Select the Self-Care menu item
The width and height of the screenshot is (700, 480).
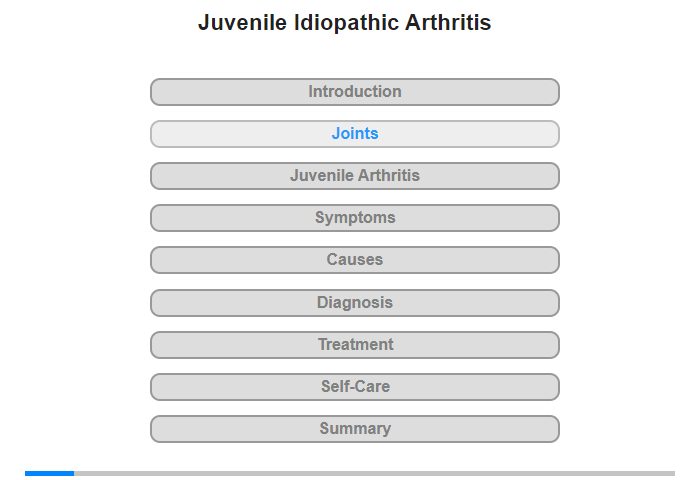[x=354, y=387]
